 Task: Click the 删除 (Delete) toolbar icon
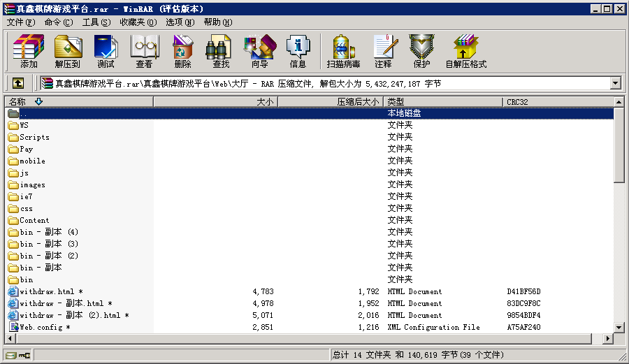coord(182,51)
